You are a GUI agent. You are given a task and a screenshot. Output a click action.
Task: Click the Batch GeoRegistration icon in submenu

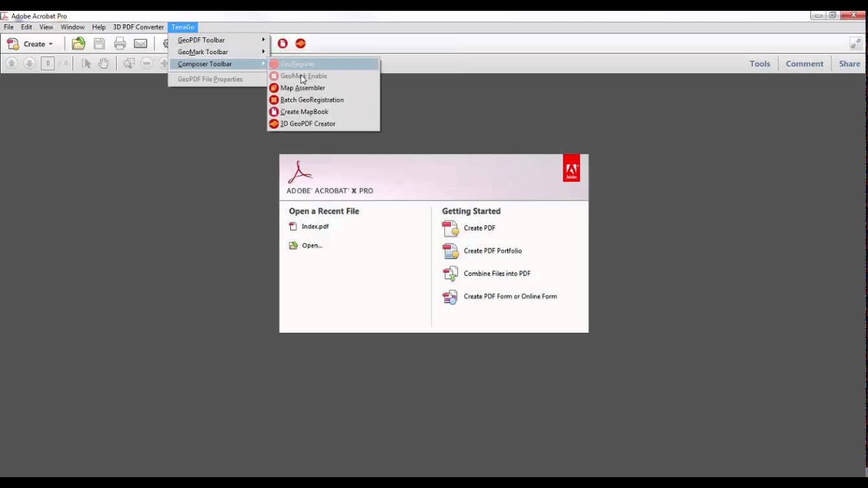[x=274, y=100]
